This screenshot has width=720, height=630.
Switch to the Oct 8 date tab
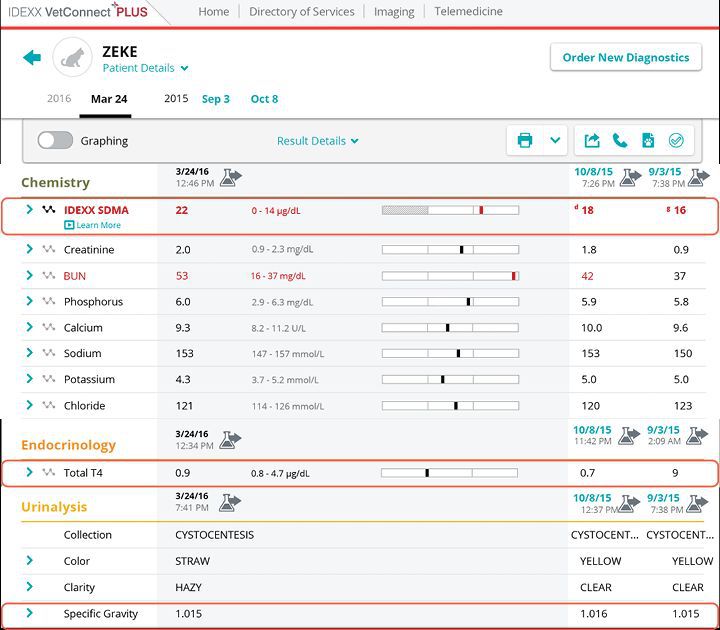[x=264, y=99]
